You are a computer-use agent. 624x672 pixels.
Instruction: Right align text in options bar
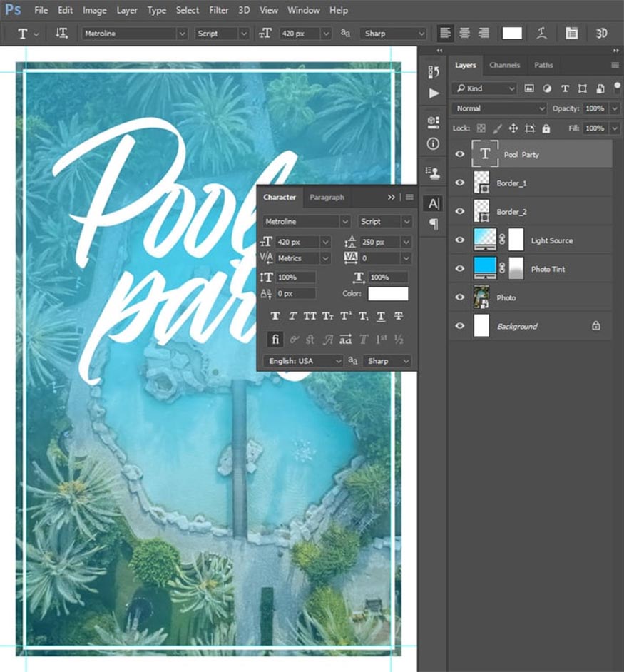[484, 33]
